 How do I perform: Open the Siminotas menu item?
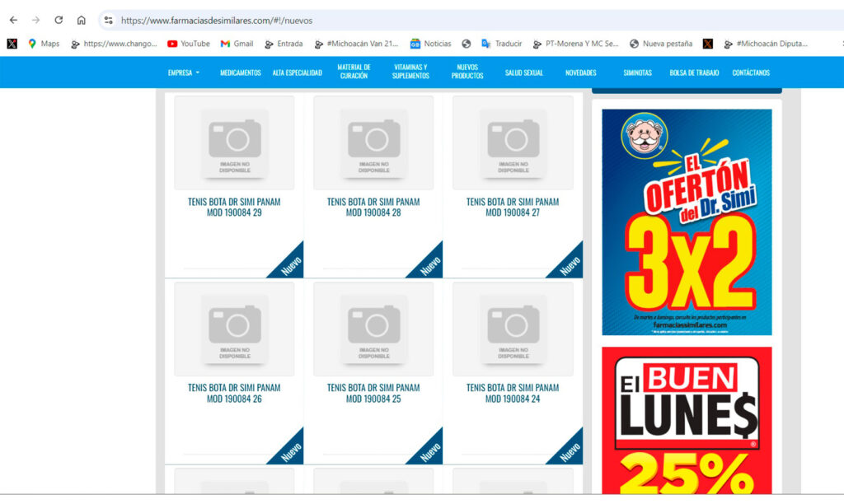[638, 72]
